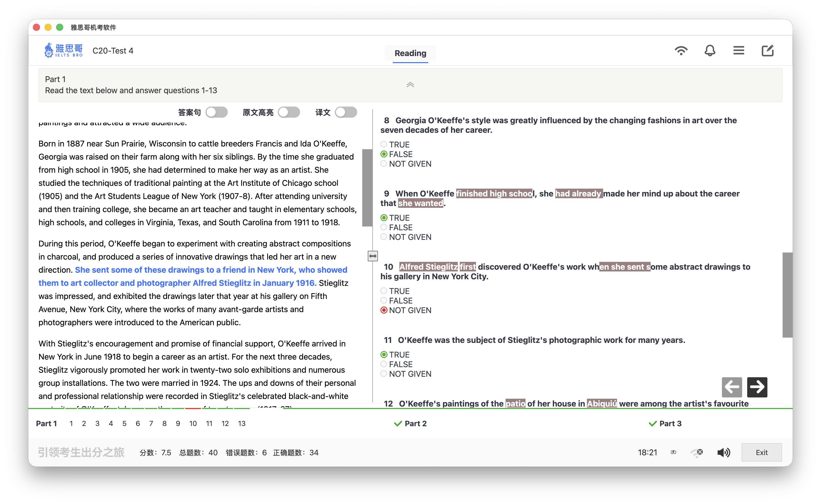Go back with the left arrow button

tap(732, 387)
